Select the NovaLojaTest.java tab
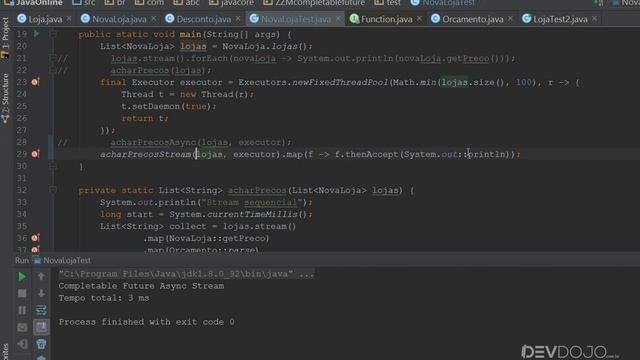 (296, 19)
